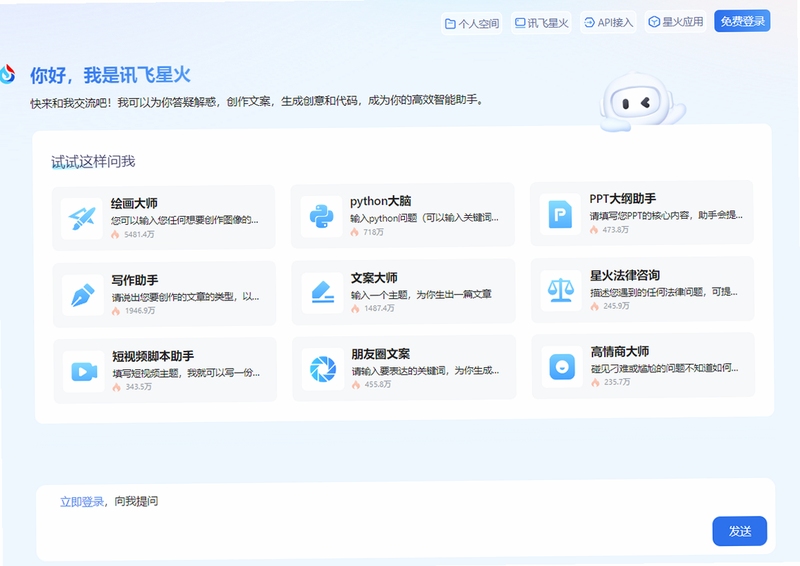800x566 pixels.
Task: Click the PPT大纲助手 document icon
Action: (560, 214)
